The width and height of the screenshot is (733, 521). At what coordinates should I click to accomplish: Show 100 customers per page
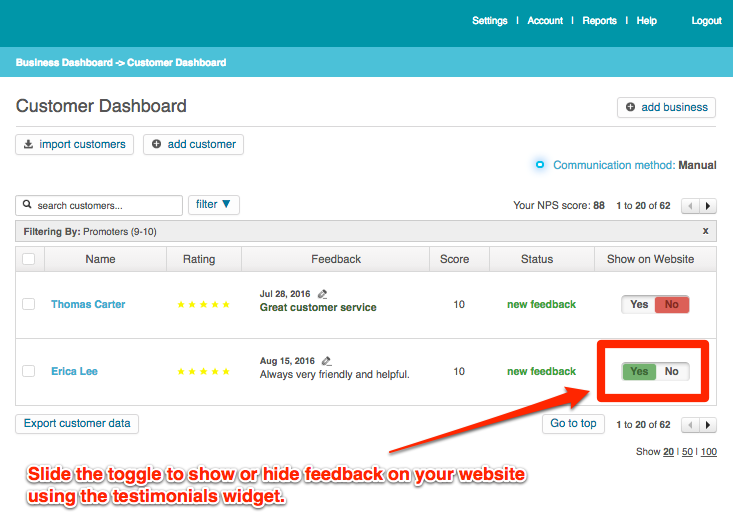click(x=709, y=452)
